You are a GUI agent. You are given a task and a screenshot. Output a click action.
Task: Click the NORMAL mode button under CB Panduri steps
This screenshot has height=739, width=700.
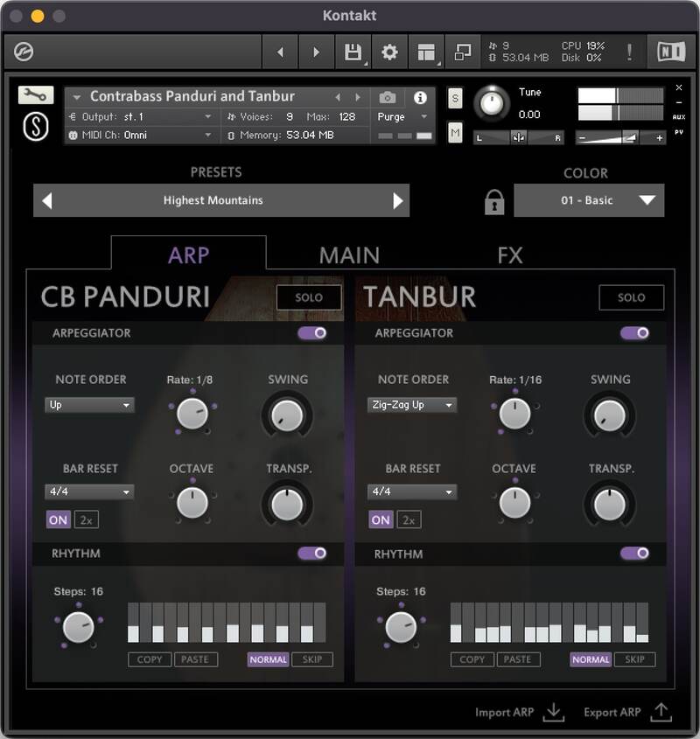click(267, 660)
